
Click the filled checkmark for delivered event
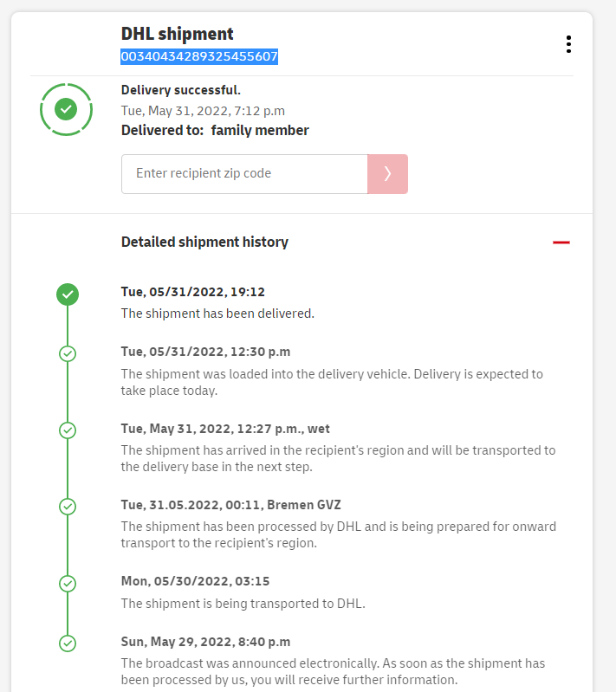click(68, 294)
